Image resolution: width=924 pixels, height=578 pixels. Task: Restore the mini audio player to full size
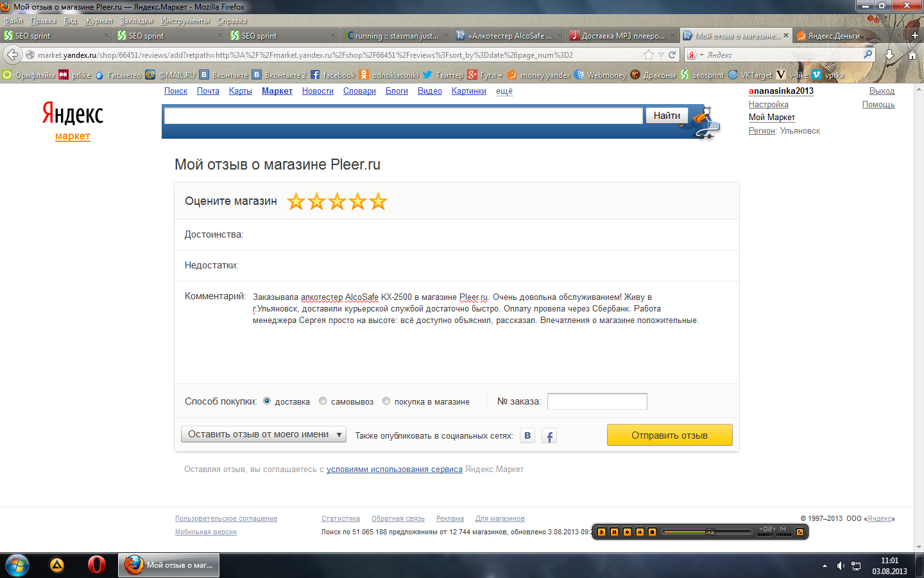point(800,532)
